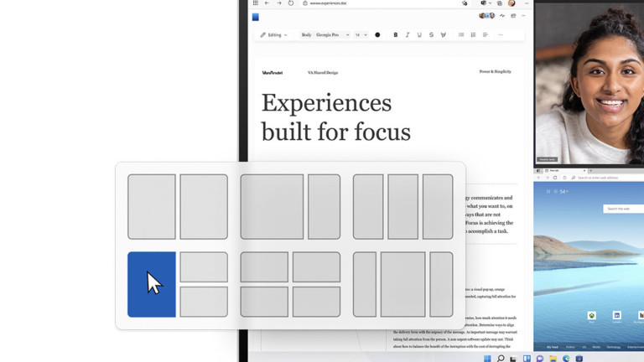This screenshot has width=644, height=362.
Task: Apply strikethrough formatting
Action: pos(431,35)
